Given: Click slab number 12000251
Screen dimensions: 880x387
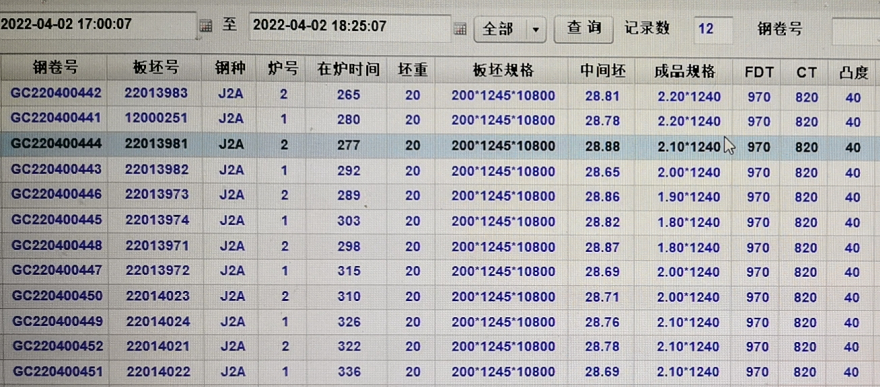Looking at the screenshot, I should [x=156, y=118].
